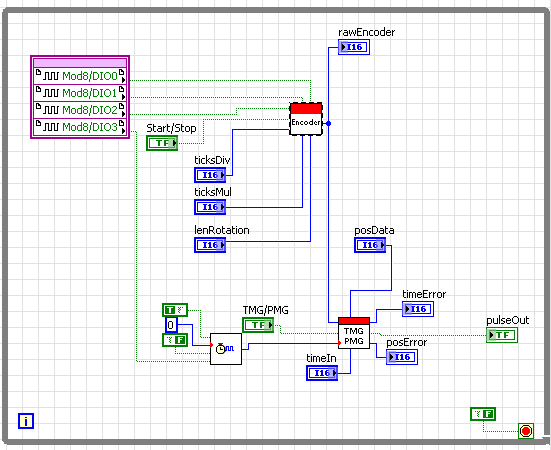Viewport: 551px width, 450px height.
Task: Click the posData label
Action: 374,230
